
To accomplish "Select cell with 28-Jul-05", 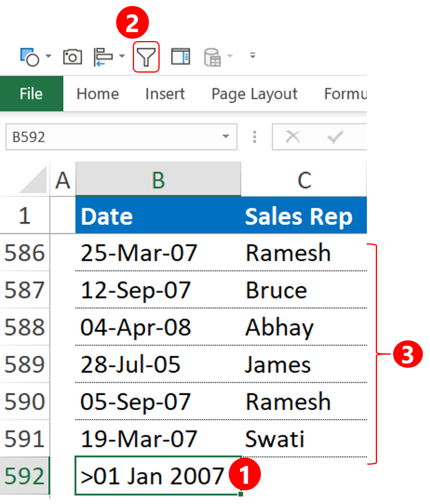I will point(158,365).
